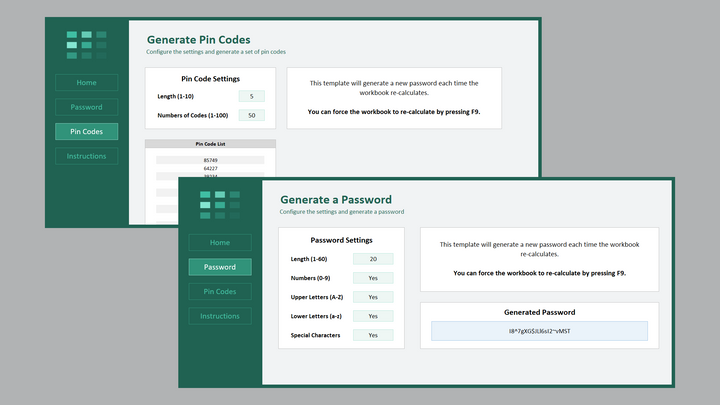The width and height of the screenshot is (720, 405).
Task: Click the grid logo in the Pin Codes window
Action: click(86, 44)
